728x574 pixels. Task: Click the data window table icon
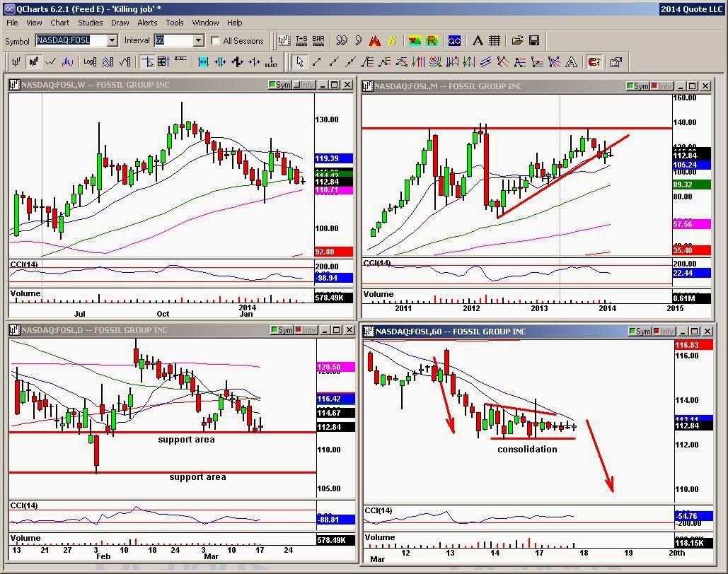164,61
